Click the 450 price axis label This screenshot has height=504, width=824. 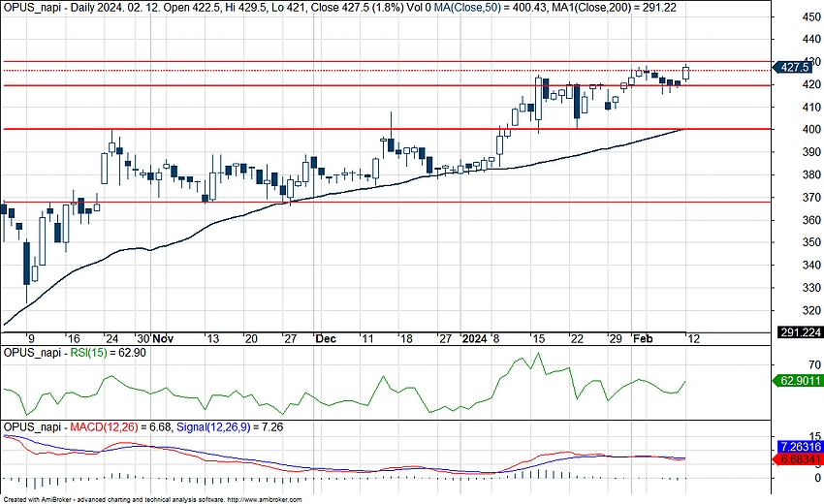pos(812,16)
